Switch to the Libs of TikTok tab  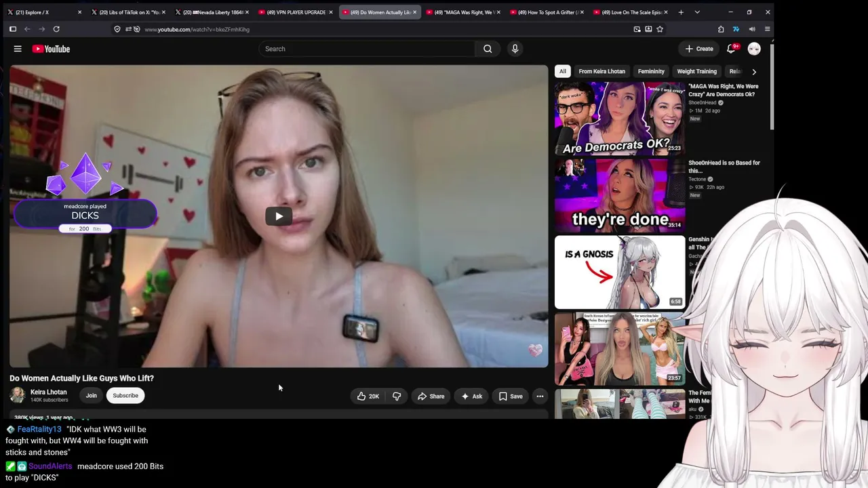[x=127, y=12]
